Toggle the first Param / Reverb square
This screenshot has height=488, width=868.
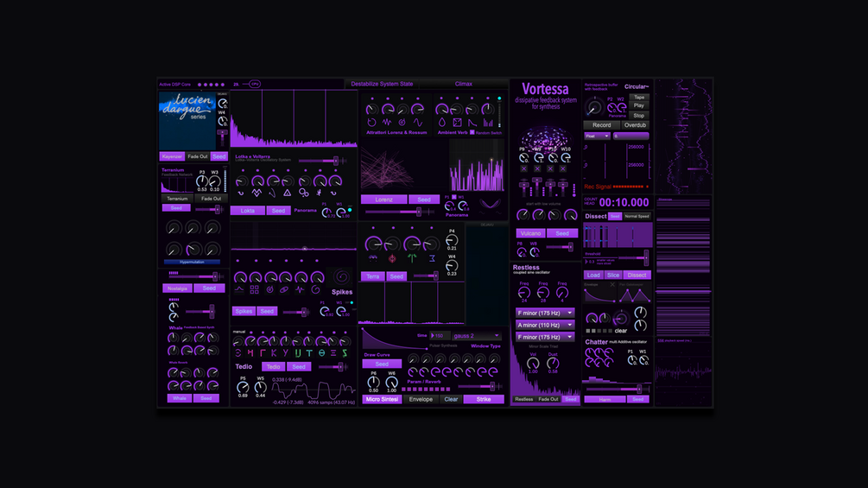click(x=404, y=390)
